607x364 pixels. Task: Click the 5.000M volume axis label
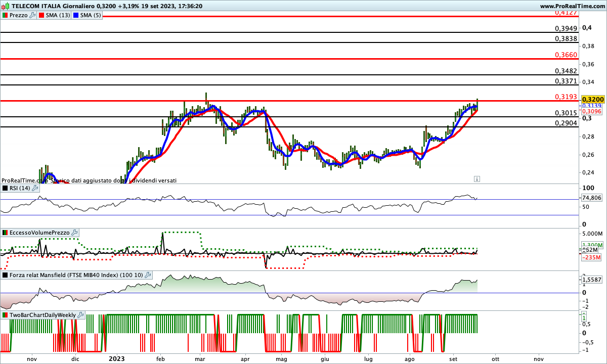(593, 234)
